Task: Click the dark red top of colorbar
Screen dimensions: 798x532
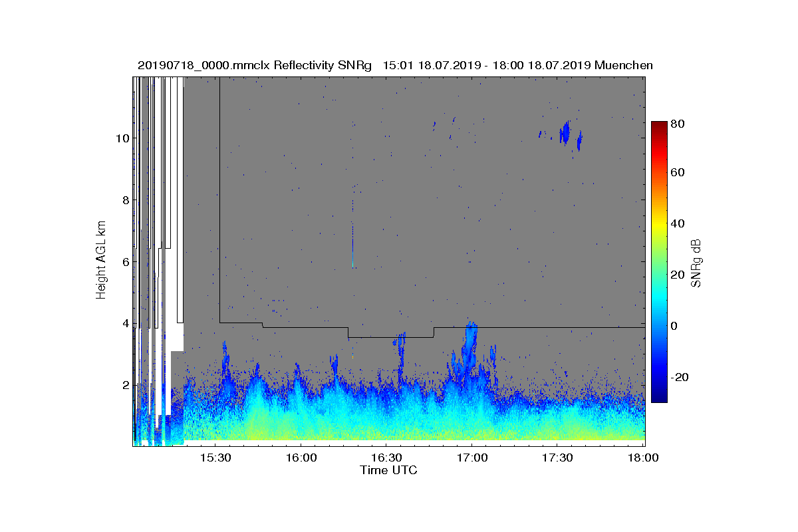Action: click(659, 126)
